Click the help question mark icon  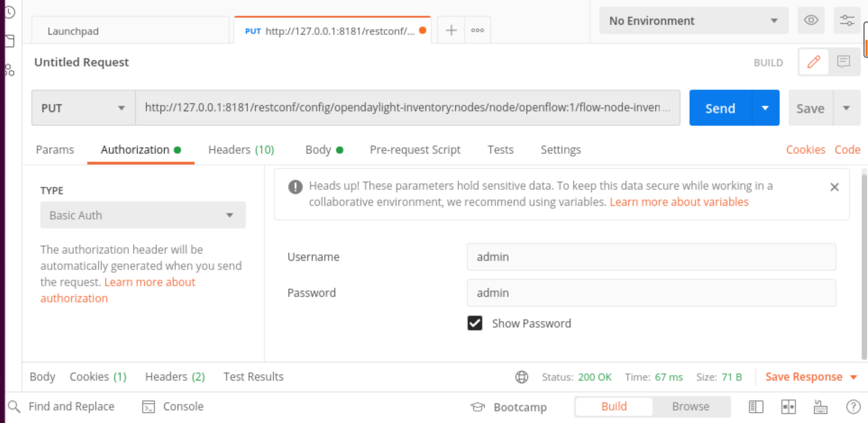[x=853, y=407]
